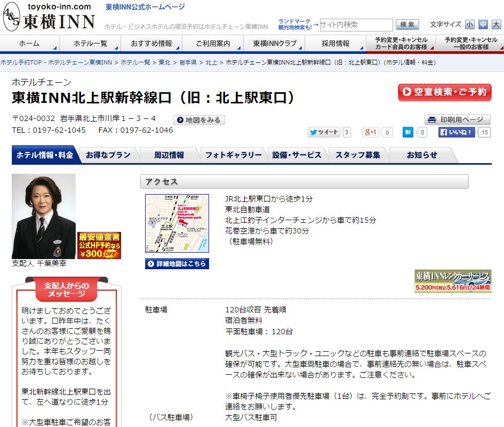Click the 平面駐車場：120台 text
Image resolution: width=504 pixels, height=427 pixels.
(x=259, y=332)
